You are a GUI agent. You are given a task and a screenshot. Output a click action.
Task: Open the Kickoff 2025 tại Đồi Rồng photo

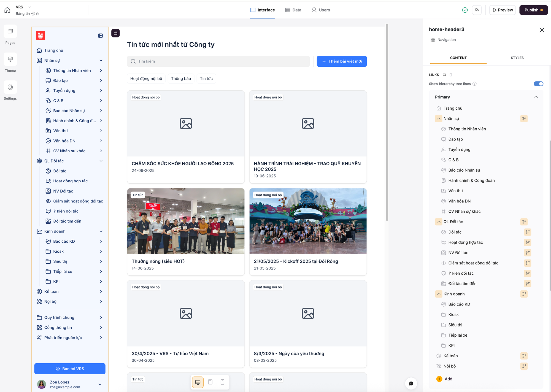308,221
